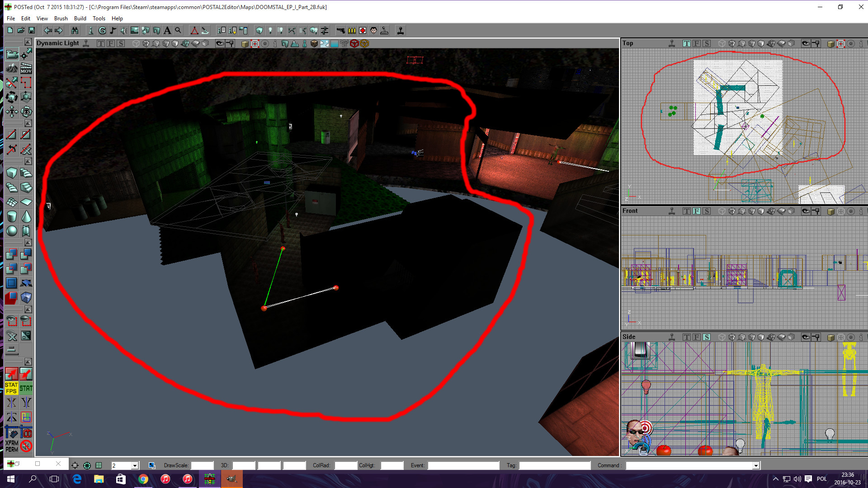The width and height of the screenshot is (868, 488).
Task: Switch Dynamic Light viewport to Front view
Action: pos(111,43)
